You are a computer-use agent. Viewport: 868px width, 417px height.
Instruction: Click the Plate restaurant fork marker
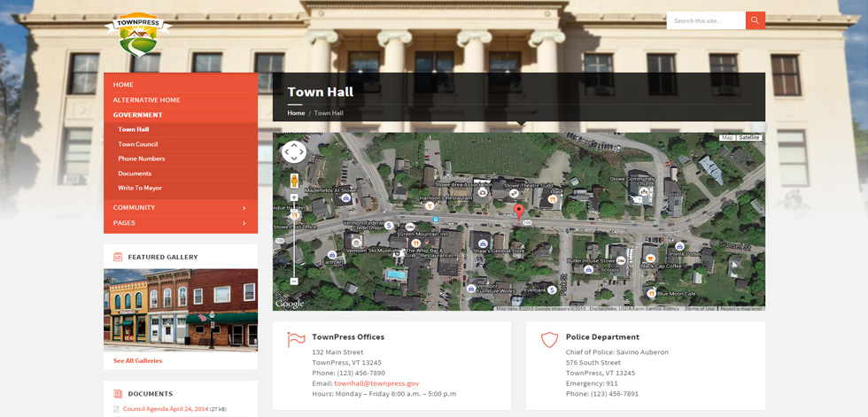[x=552, y=198]
